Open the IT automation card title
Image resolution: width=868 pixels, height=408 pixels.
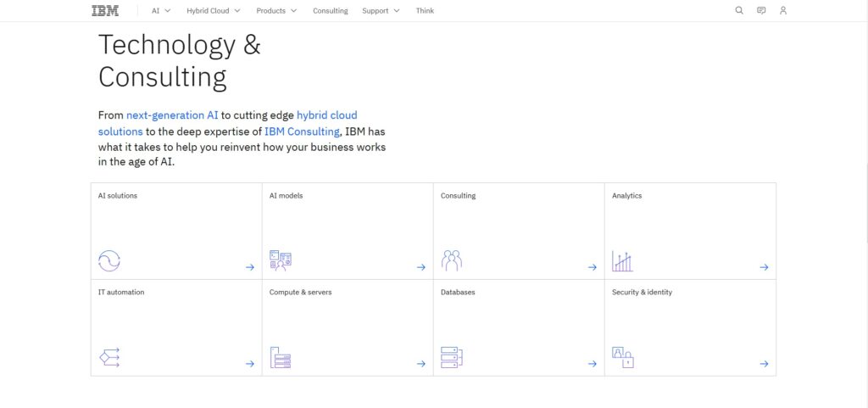point(121,293)
